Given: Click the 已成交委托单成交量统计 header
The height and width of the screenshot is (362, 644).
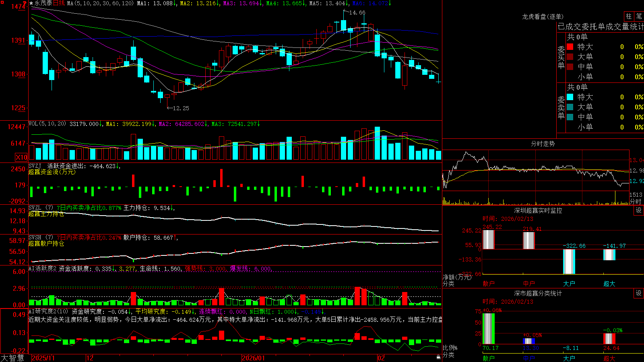Looking at the screenshot, I should tap(601, 27).
